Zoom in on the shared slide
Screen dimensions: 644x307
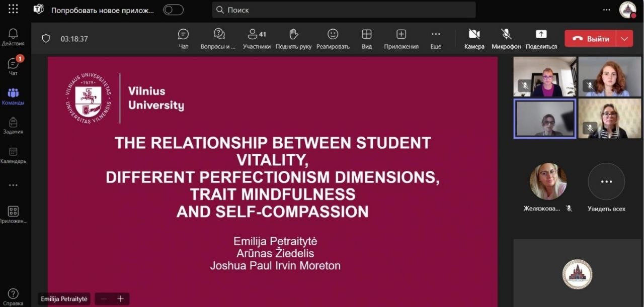point(121,299)
